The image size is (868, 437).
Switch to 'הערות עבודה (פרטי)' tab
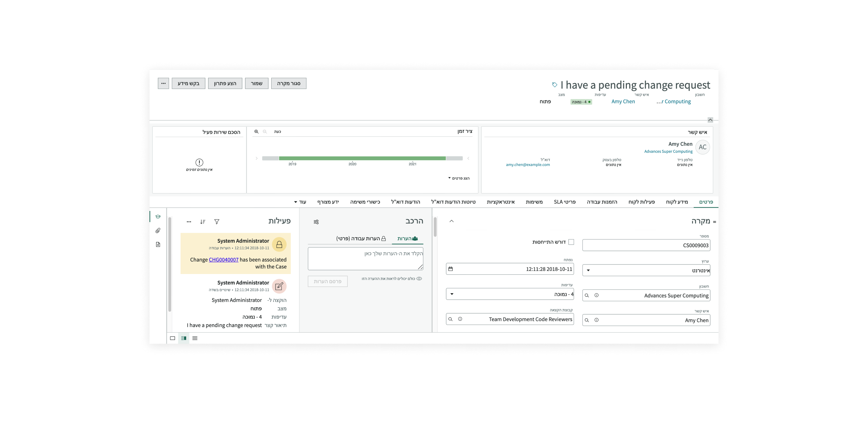[361, 238]
